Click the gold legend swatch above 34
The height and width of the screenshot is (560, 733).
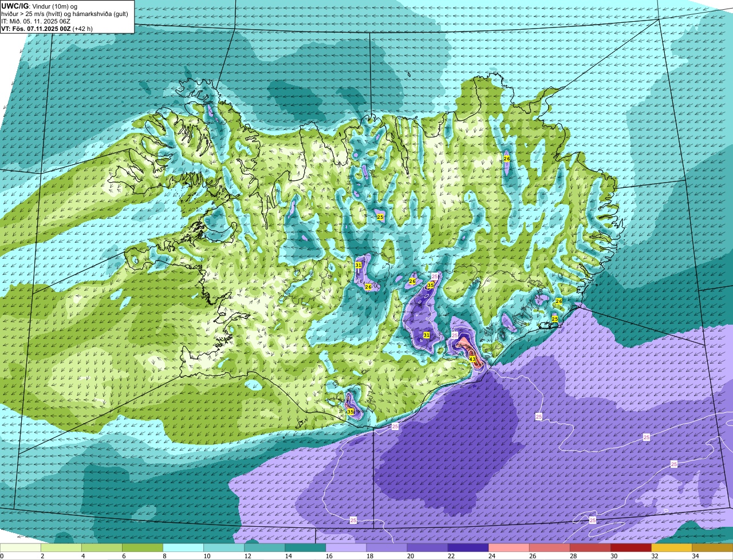point(712,548)
